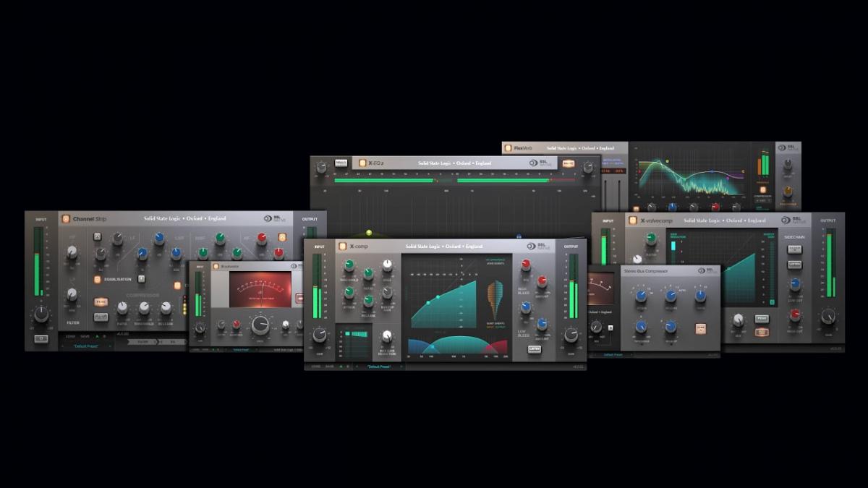
Task: Click the X-comp output level meter
Action: (574, 287)
